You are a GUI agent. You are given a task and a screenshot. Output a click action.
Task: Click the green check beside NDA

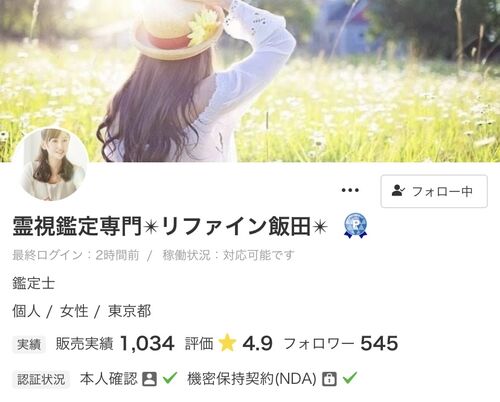(350, 378)
